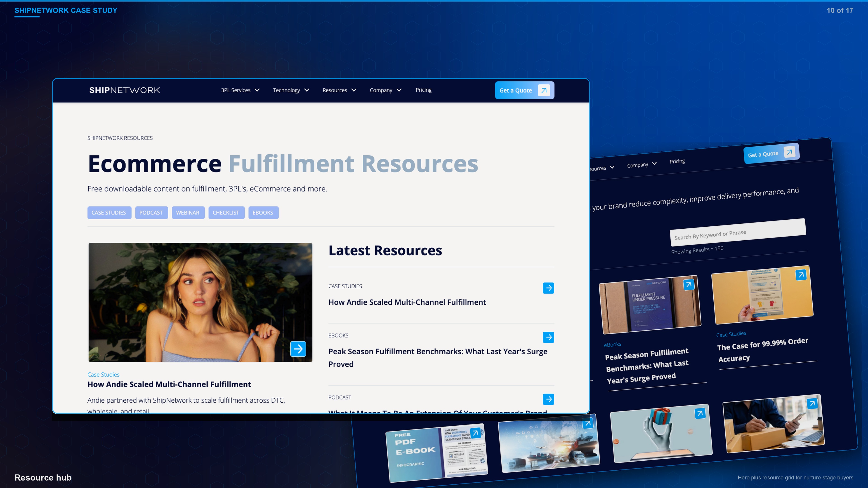The height and width of the screenshot is (488, 868).
Task: Filter by Podcast tag
Action: pyautogui.click(x=151, y=213)
